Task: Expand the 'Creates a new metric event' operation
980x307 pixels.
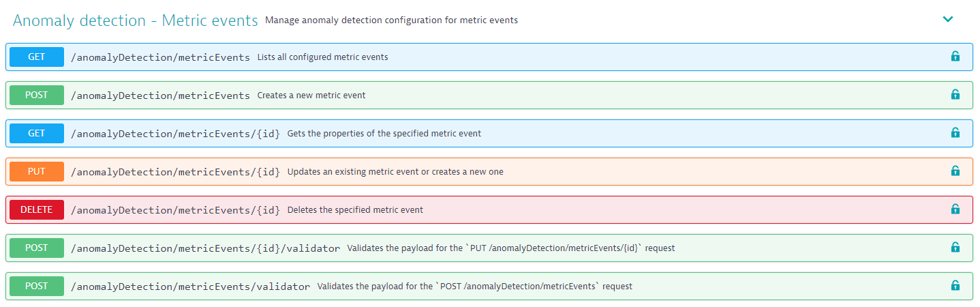Action: [x=489, y=95]
